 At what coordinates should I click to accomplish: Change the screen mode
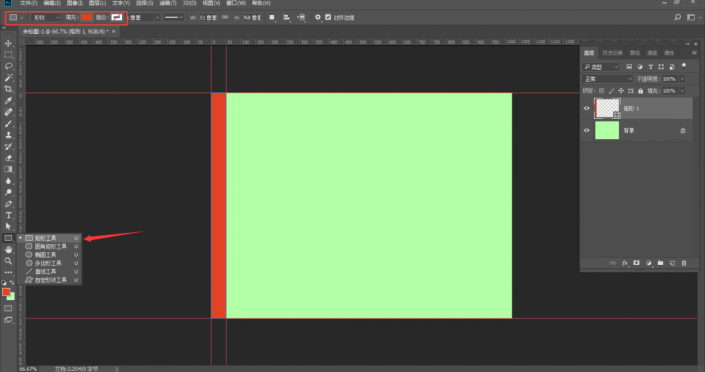[8, 320]
